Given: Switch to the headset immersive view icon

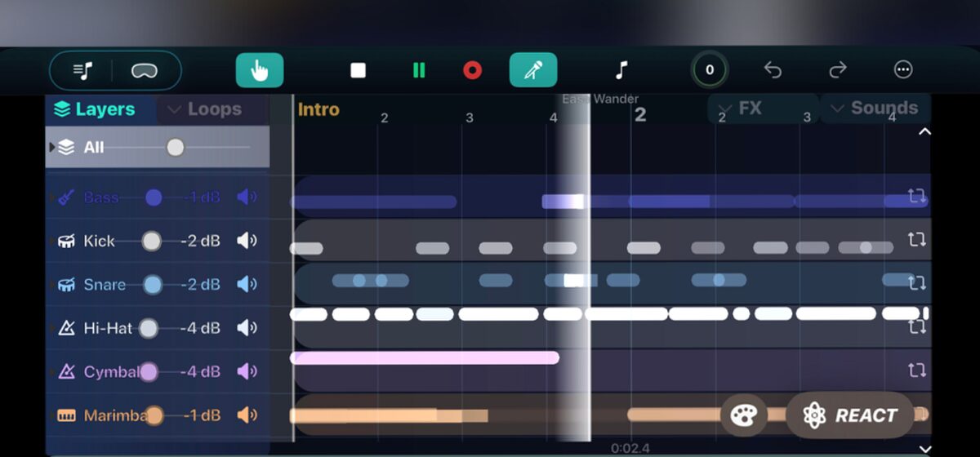Looking at the screenshot, I should 145,71.
